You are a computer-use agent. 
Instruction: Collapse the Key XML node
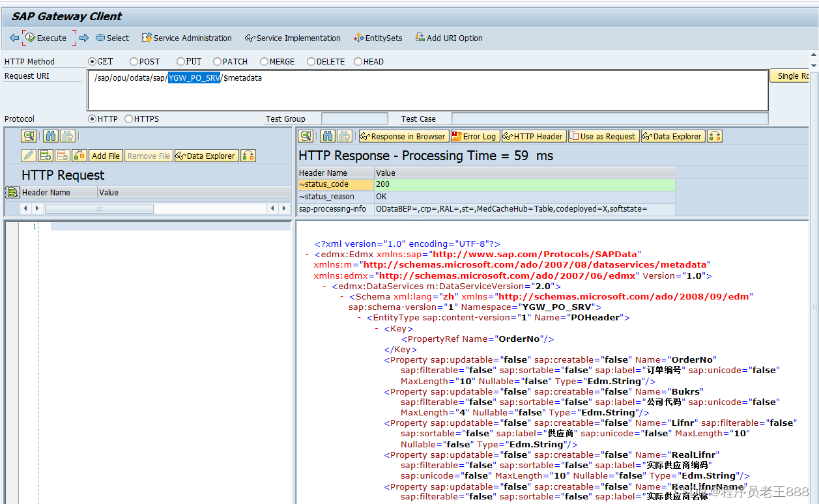click(377, 329)
